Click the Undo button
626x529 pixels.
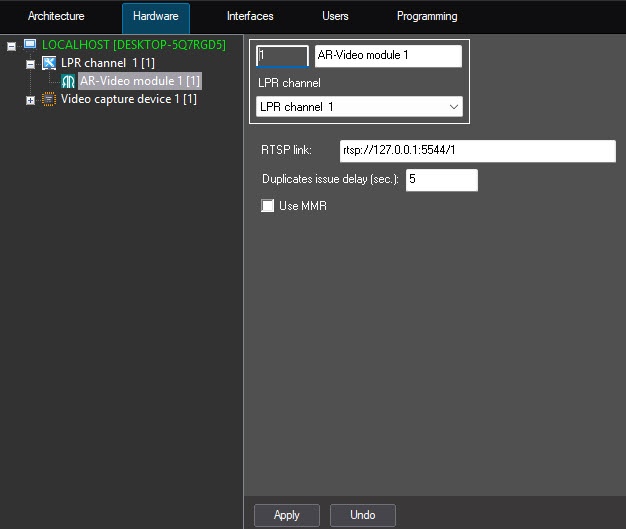[362, 515]
